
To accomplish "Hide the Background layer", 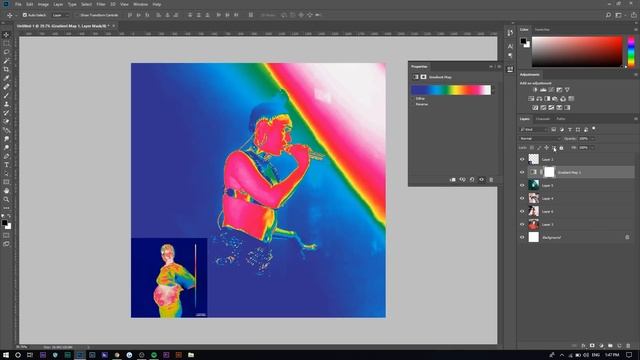I will (x=522, y=237).
